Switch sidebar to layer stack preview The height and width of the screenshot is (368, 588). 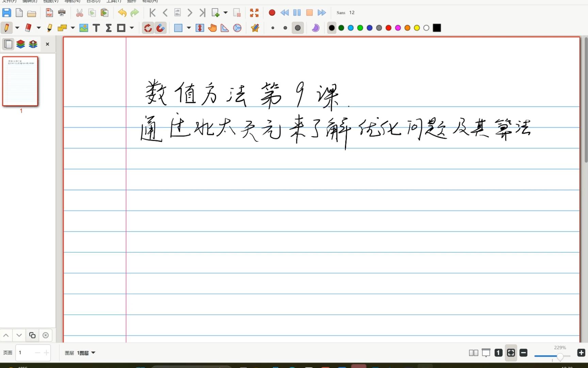point(21,44)
